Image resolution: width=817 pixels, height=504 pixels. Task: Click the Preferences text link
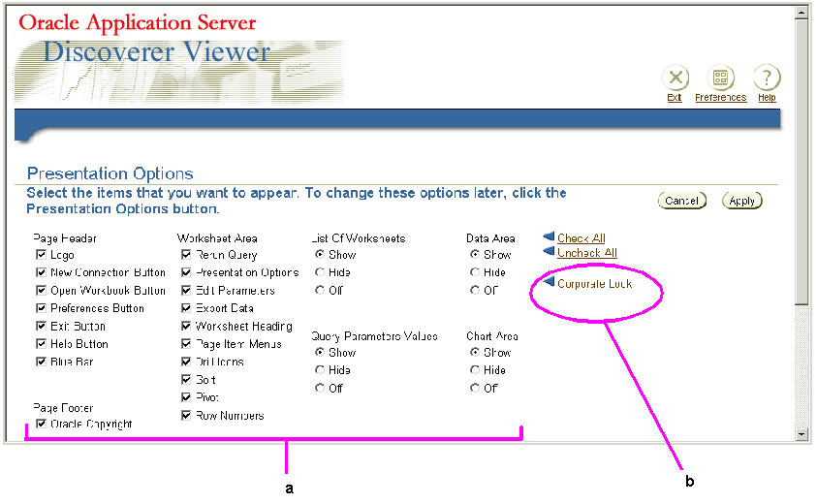pyautogui.click(x=721, y=98)
